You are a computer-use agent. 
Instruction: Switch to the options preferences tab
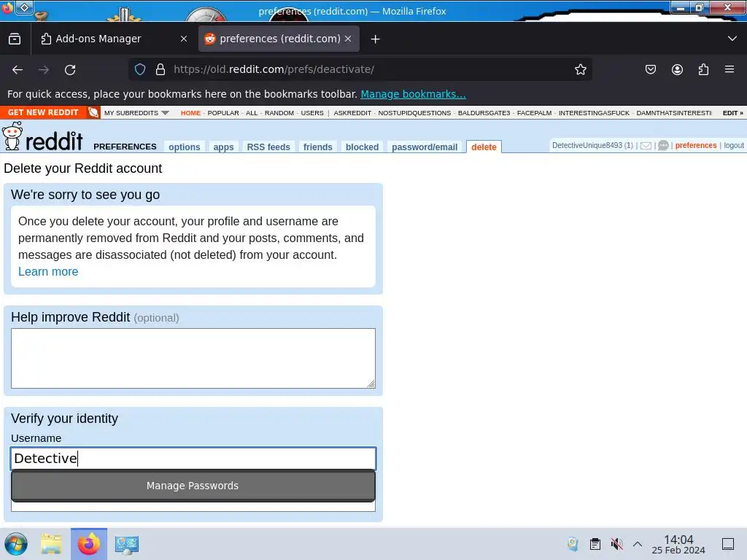point(185,147)
